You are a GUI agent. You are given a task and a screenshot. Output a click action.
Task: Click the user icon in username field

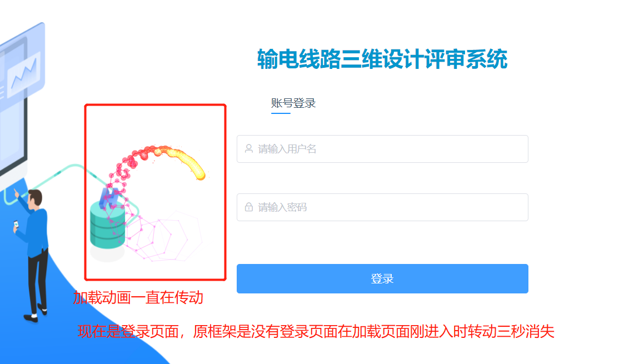248,149
